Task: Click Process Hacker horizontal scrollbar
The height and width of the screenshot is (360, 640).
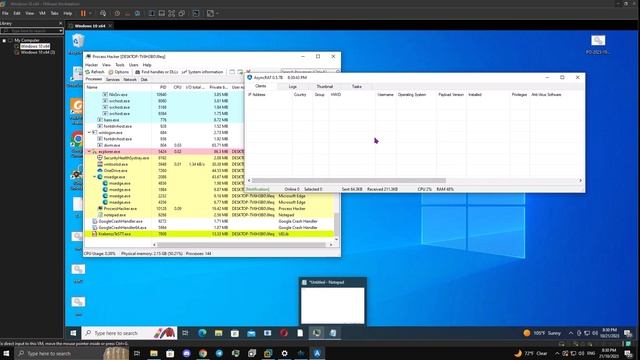Action: click(242, 245)
